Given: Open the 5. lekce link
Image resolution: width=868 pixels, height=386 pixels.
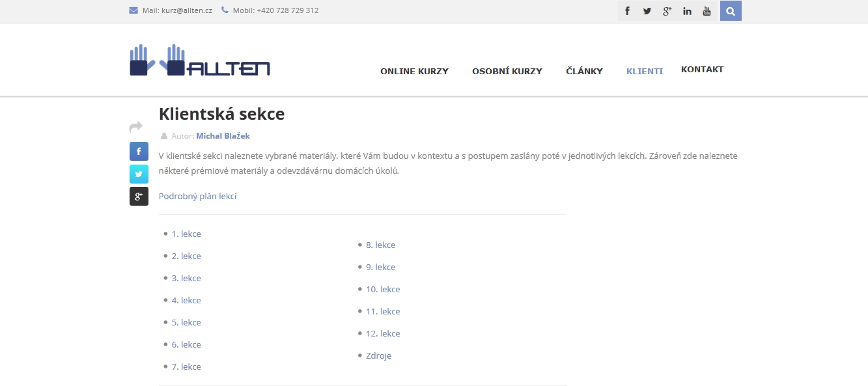Looking at the screenshot, I should (186, 322).
